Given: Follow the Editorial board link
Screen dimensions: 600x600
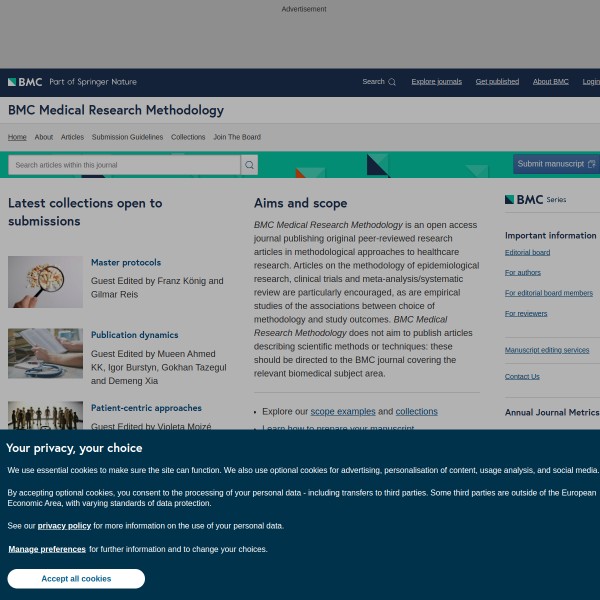Looking at the screenshot, I should [x=527, y=253].
